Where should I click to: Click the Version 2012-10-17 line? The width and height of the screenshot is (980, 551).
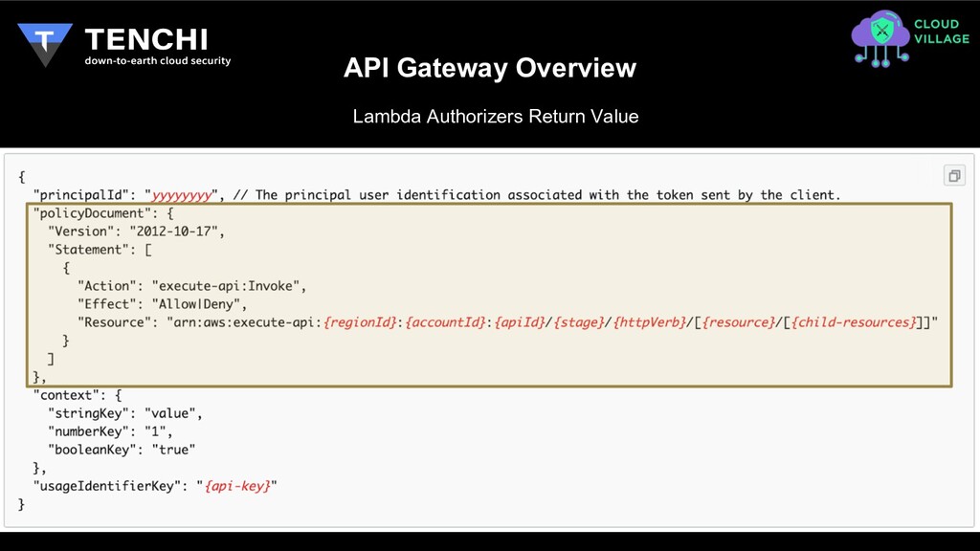point(136,231)
